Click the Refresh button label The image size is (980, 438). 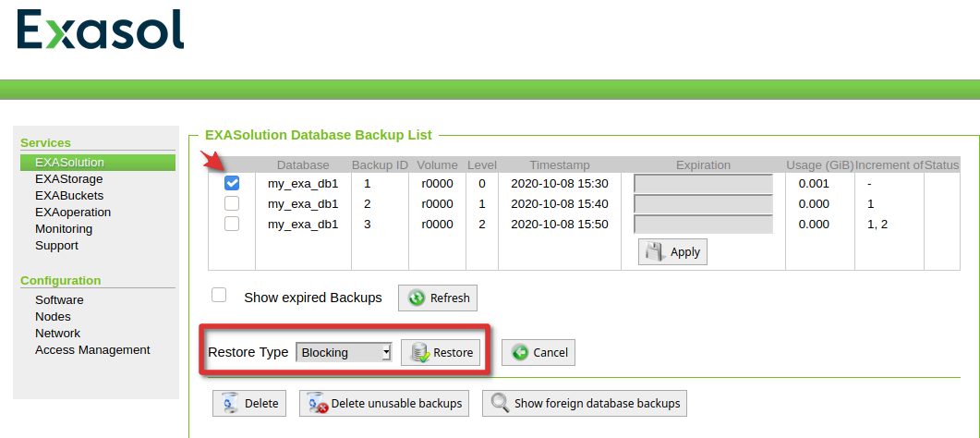[450, 298]
